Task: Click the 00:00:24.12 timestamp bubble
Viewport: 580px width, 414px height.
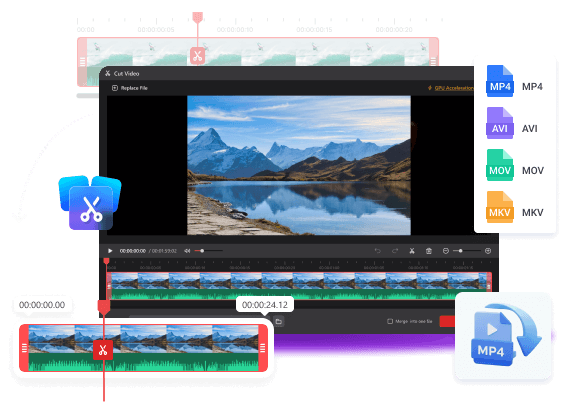Action: click(x=265, y=305)
